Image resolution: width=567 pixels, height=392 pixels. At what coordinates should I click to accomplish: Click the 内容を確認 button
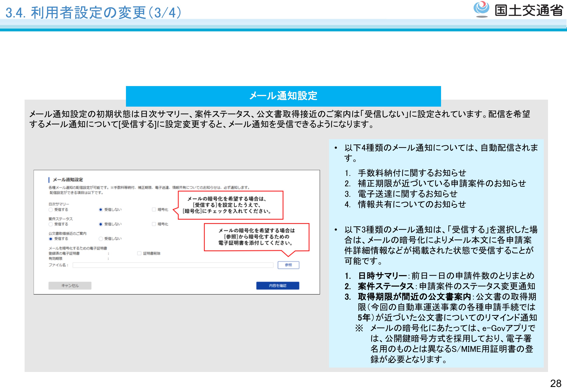(x=278, y=286)
